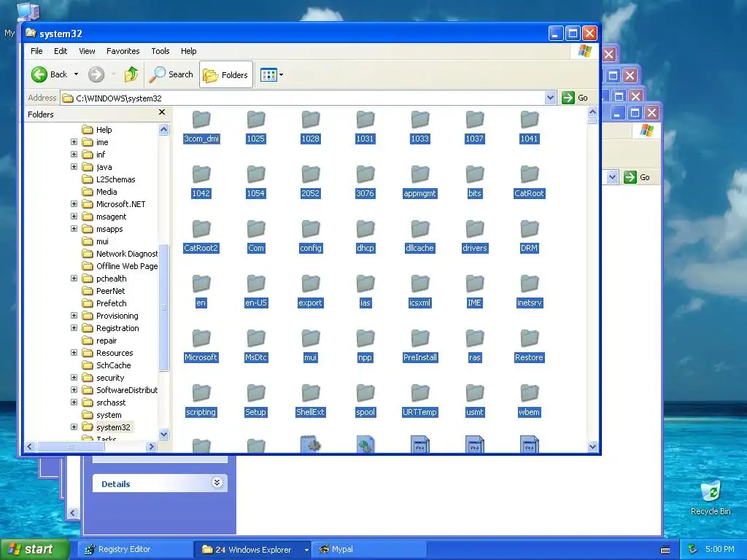The width and height of the screenshot is (747, 560).
Task: Open the Back history dropdown arrow
Action: click(76, 74)
